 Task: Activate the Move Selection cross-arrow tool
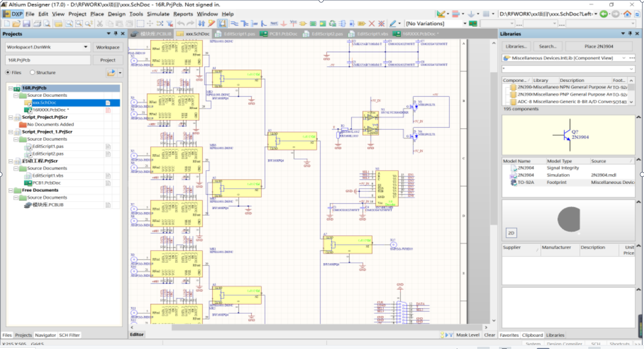click(150, 23)
